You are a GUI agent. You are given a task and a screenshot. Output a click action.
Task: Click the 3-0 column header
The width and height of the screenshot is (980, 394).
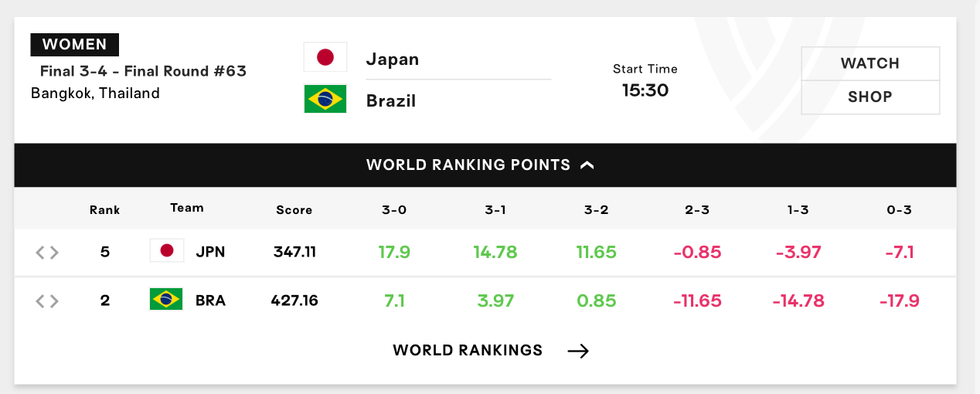click(x=393, y=209)
